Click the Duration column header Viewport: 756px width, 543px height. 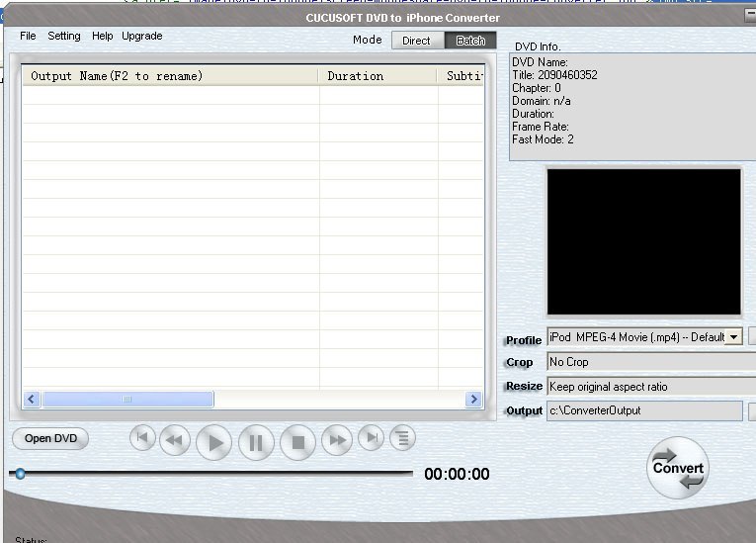378,76
